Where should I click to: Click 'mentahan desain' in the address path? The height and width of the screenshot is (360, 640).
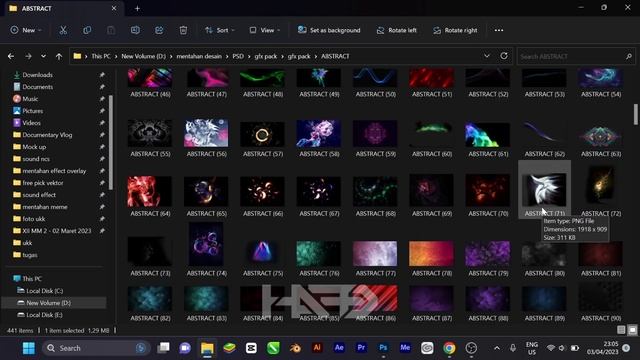pyautogui.click(x=199, y=56)
